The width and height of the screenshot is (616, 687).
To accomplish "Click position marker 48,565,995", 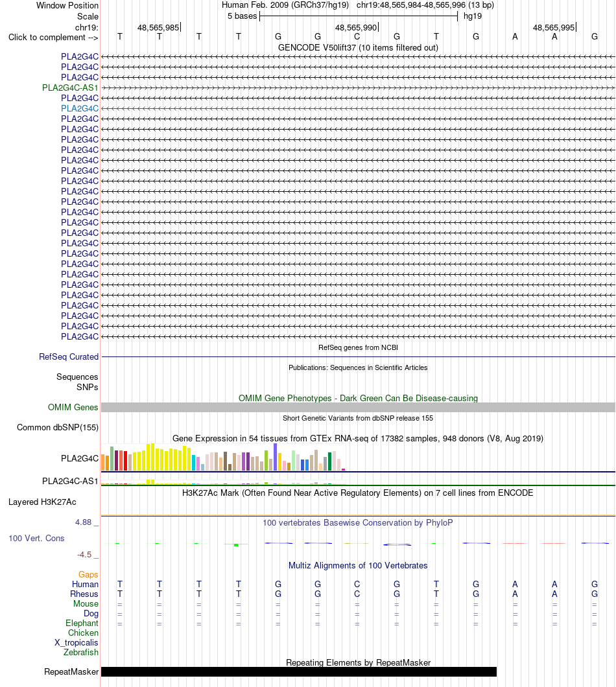I will (x=554, y=27).
